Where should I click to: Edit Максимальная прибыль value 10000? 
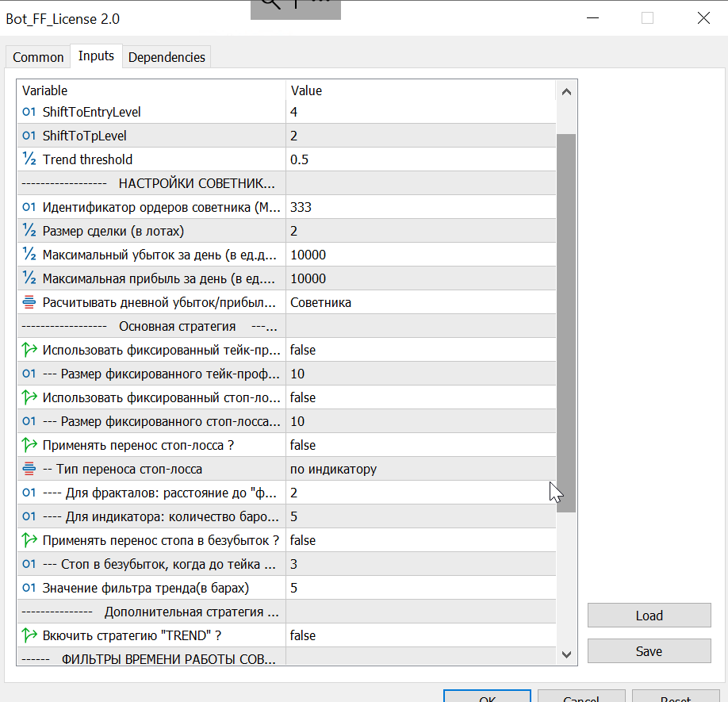pyautogui.click(x=420, y=278)
